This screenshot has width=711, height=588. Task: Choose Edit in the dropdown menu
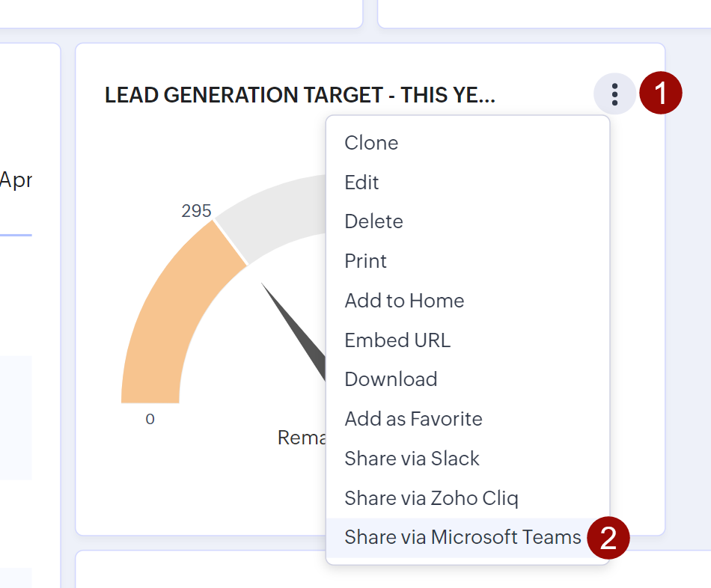(x=361, y=183)
